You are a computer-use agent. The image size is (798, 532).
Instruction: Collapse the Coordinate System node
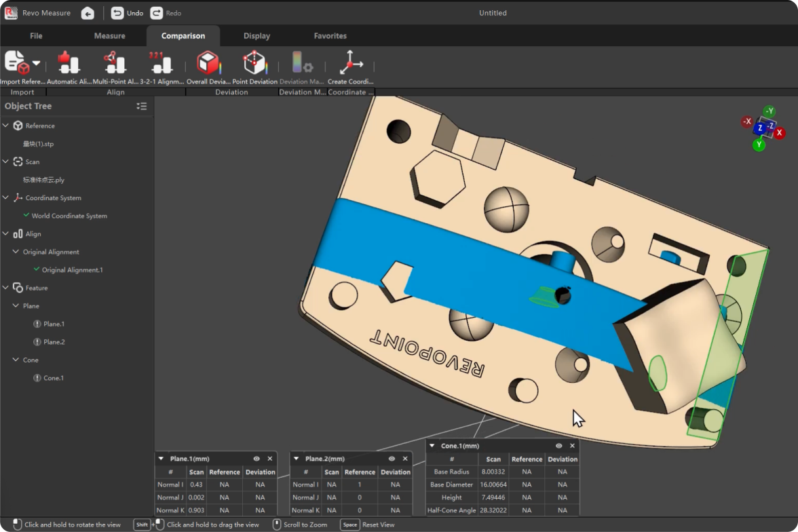(5, 197)
